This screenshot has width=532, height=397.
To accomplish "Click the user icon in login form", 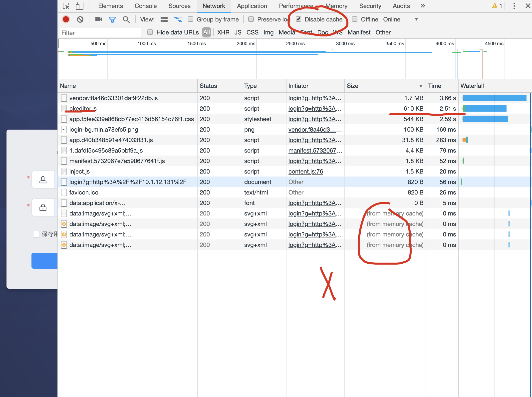I will [43, 180].
